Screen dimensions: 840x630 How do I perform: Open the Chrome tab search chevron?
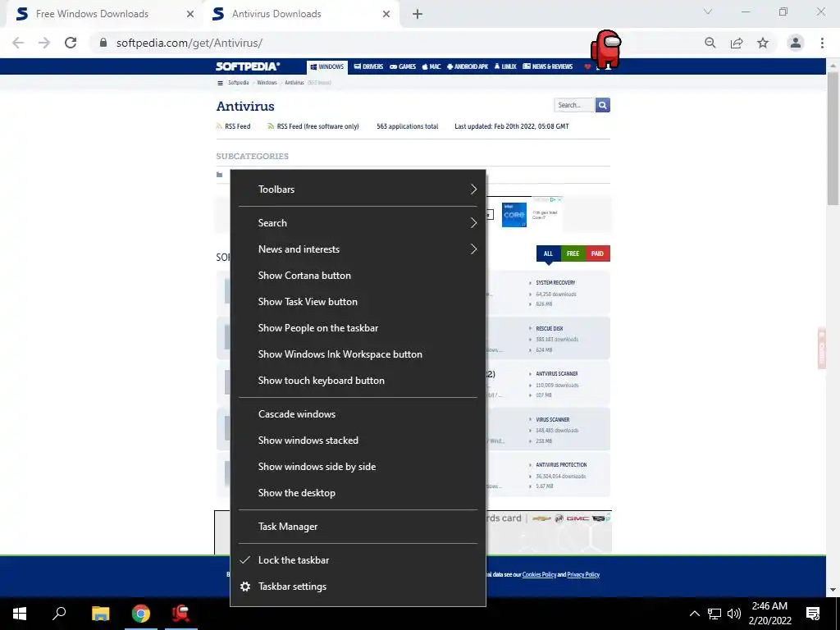[708, 11]
